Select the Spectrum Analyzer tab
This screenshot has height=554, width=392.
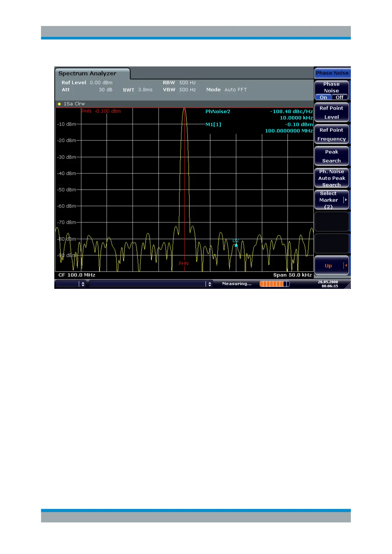(92, 73)
